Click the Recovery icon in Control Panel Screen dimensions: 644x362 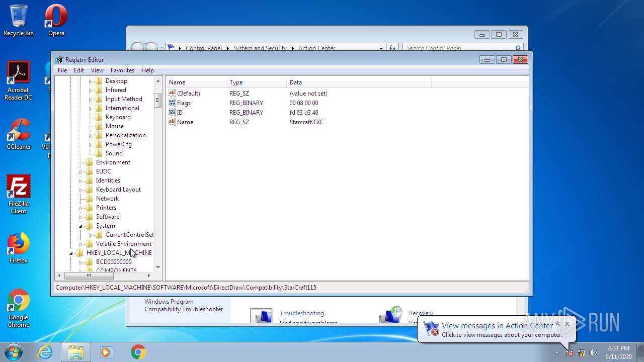[391, 315]
